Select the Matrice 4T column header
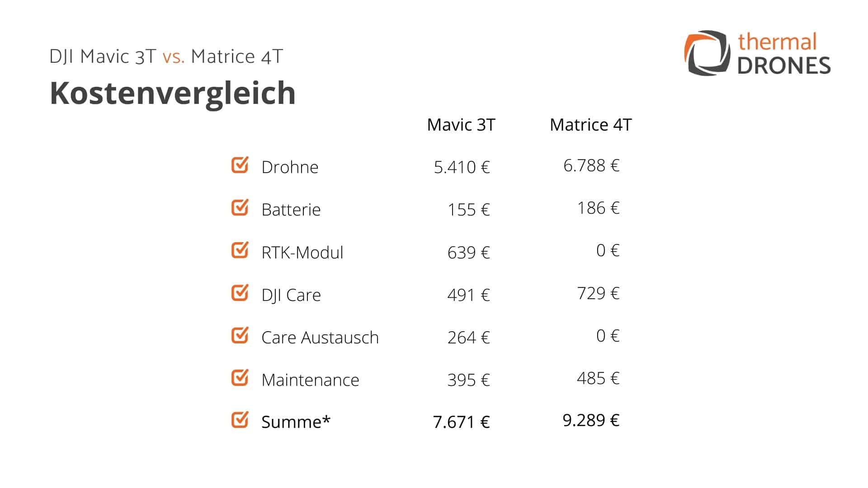Viewport: 868px width, 488px height. pos(590,125)
